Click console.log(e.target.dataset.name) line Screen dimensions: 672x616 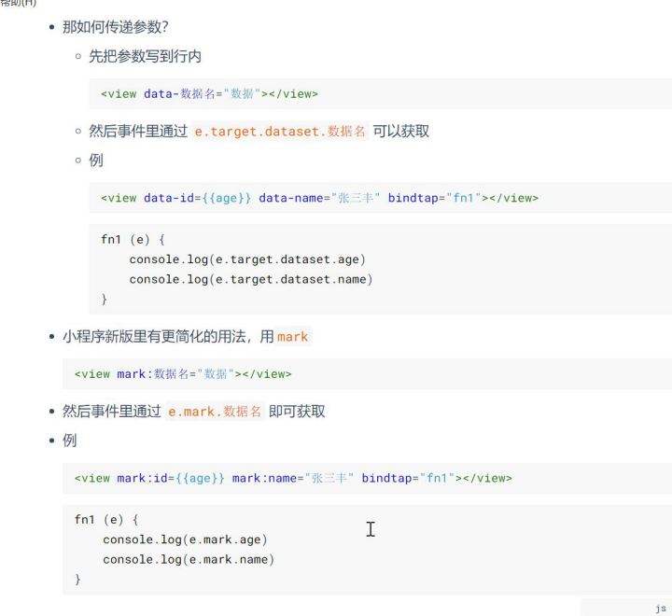250,279
